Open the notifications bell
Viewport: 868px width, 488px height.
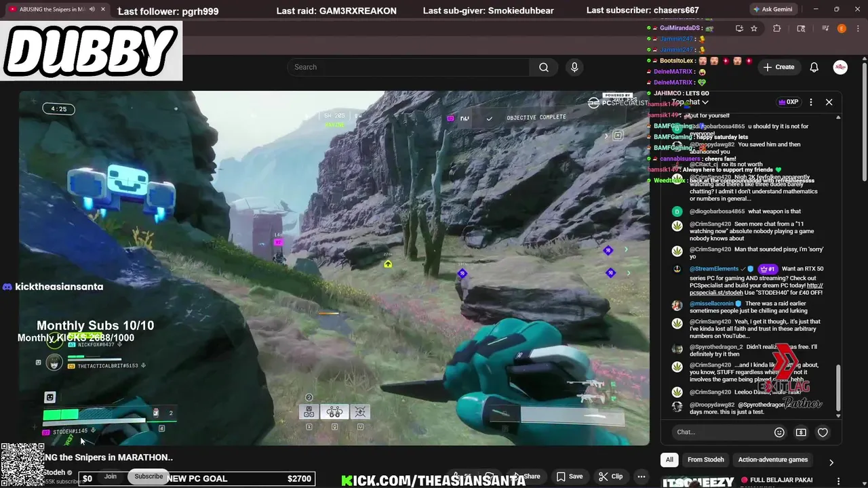pyautogui.click(x=814, y=67)
